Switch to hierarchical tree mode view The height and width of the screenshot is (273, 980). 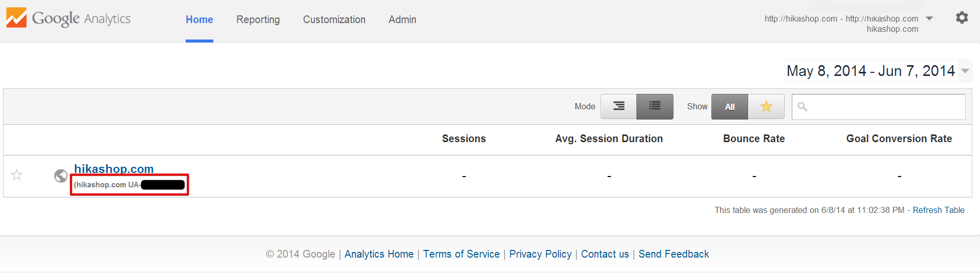coord(619,107)
